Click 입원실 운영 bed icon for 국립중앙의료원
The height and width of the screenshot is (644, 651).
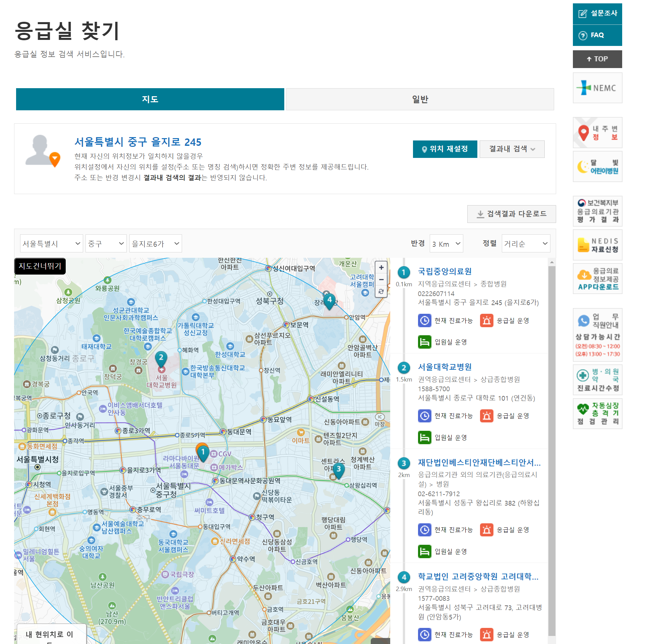coord(425,342)
